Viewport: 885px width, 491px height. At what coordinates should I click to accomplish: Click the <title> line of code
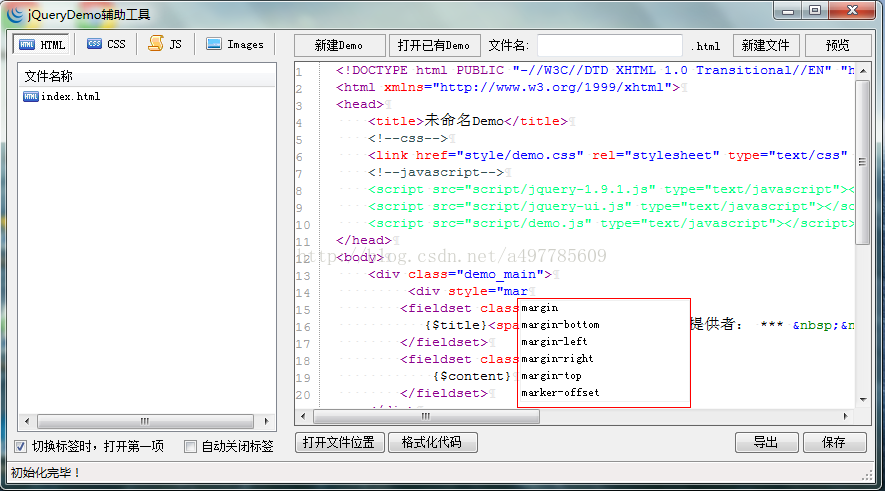[x=468, y=121]
